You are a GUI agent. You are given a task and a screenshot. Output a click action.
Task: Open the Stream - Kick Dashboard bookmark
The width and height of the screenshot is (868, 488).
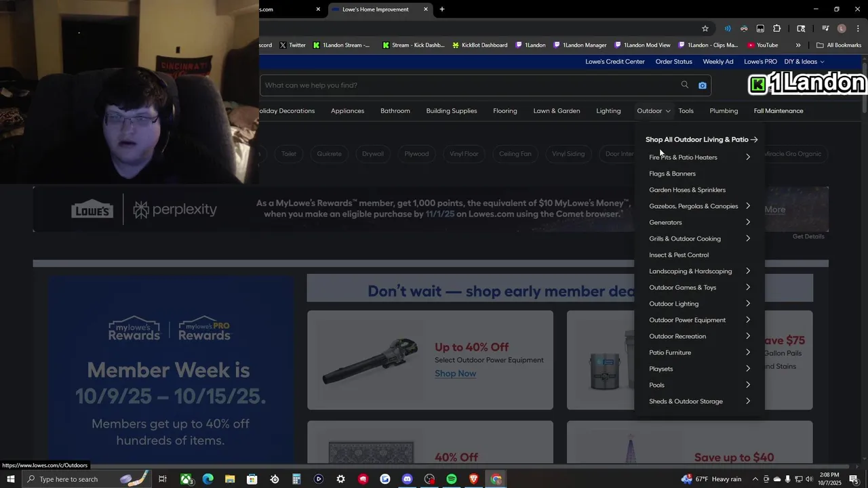click(414, 45)
